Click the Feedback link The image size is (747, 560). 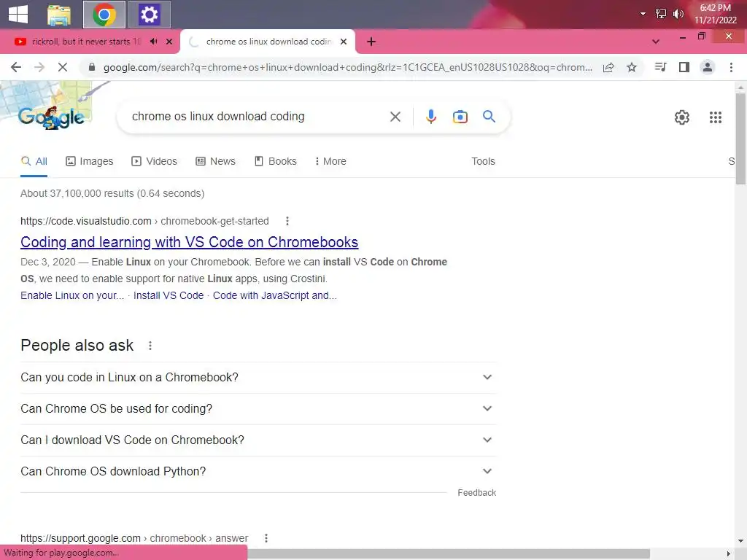tap(476, 493)
